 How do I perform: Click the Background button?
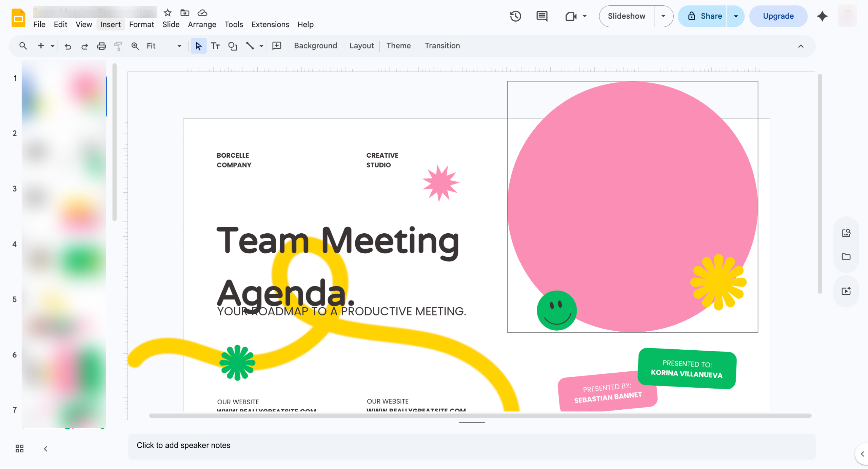tap(315, 45)
